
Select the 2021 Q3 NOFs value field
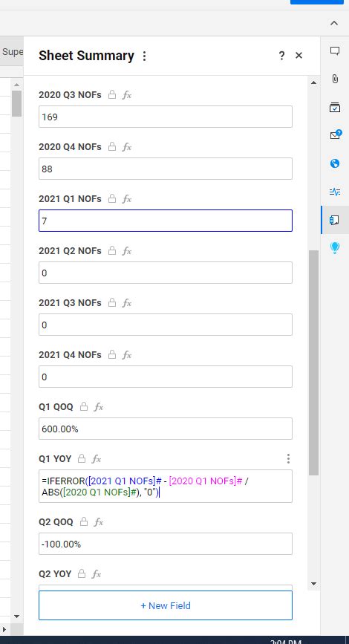coord(166,325)
